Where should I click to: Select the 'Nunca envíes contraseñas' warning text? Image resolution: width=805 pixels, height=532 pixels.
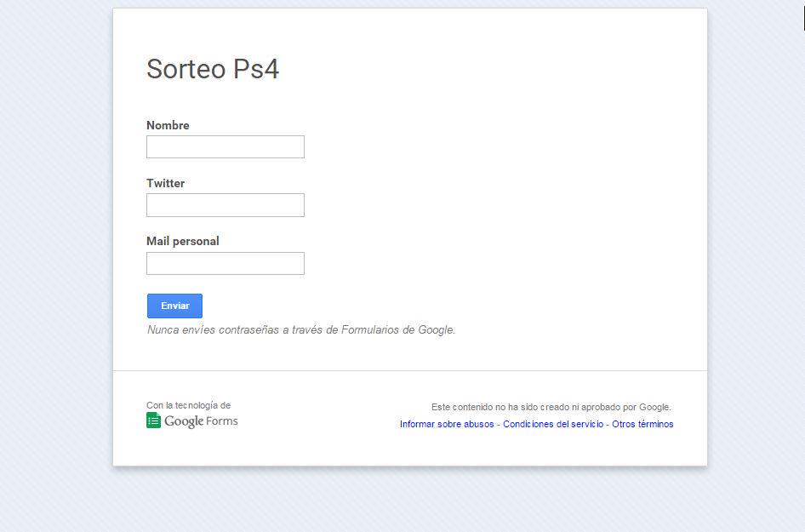point(301,329)
